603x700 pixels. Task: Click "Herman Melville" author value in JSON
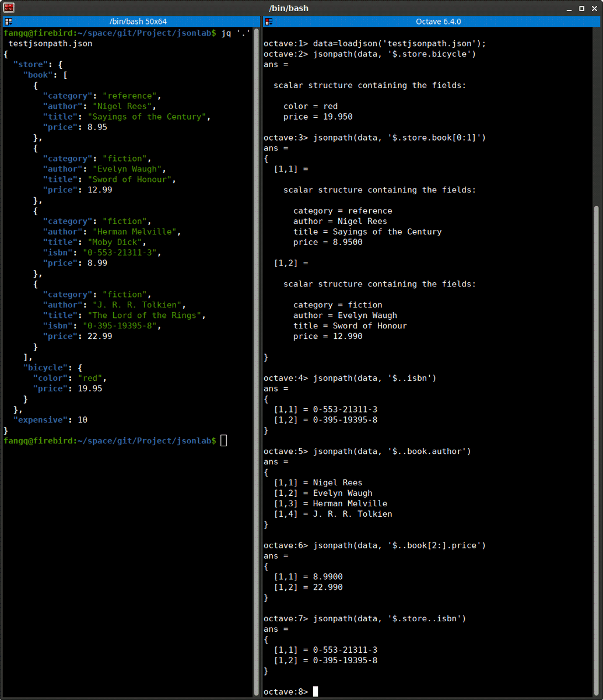135,232
